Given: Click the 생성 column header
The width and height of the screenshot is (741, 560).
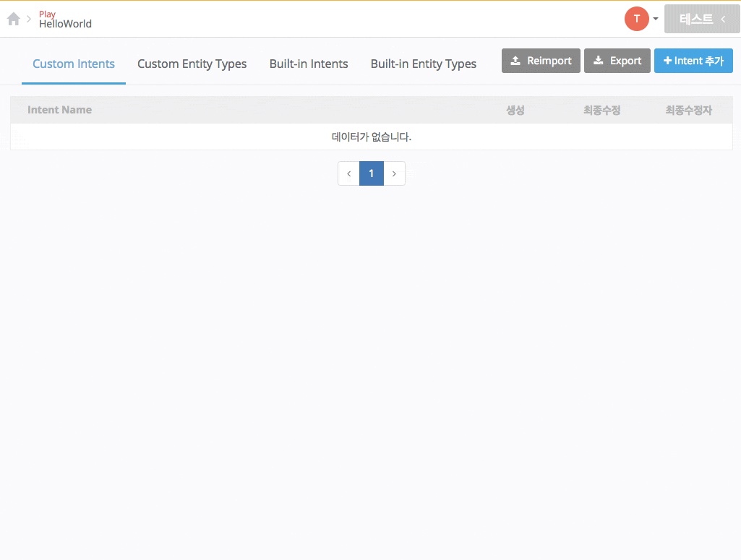Looking at the screenshot, I should (x=515, y=110).
